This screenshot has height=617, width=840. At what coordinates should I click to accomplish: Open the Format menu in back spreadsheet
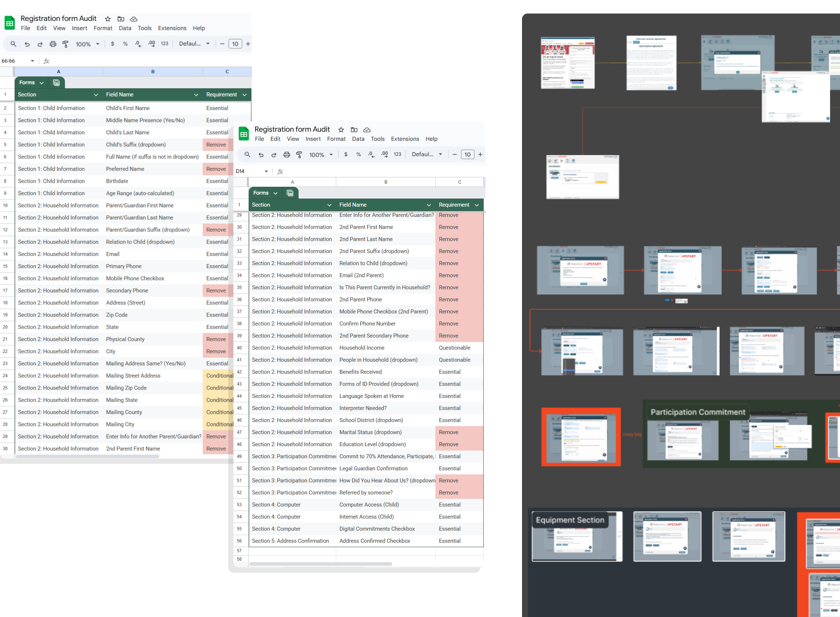point(103,28)
